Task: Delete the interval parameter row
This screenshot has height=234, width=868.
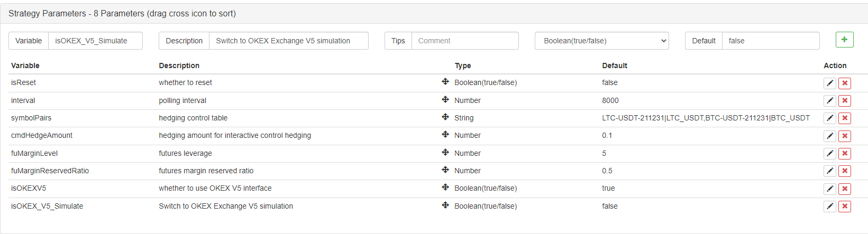Action: [845, 101]
